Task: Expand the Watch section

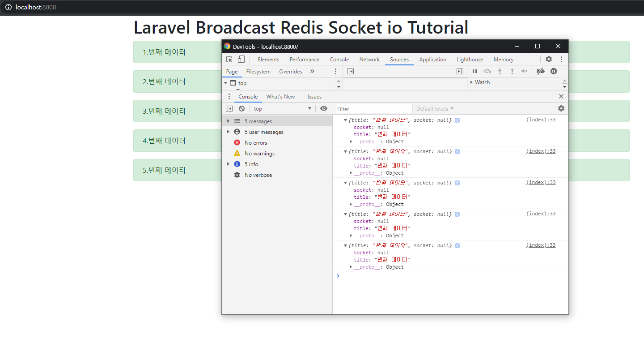Action: [x=471, y=82]
